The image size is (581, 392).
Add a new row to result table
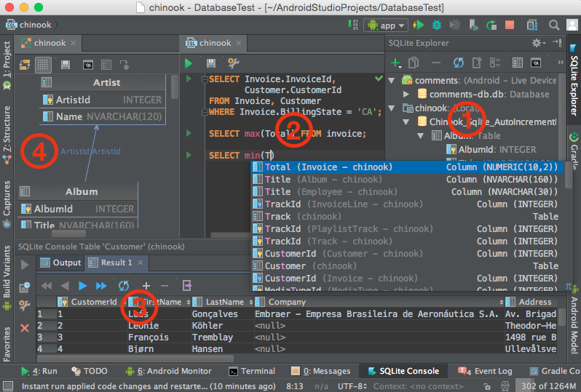[x=146, y=286]
